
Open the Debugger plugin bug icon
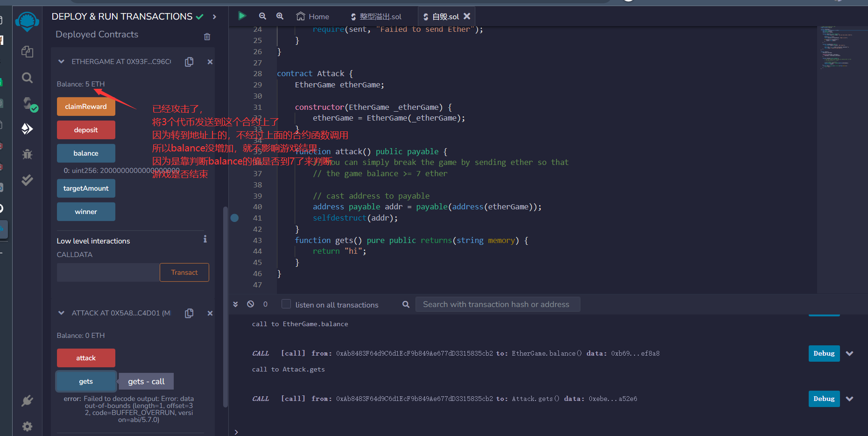(x=27, y=154)
